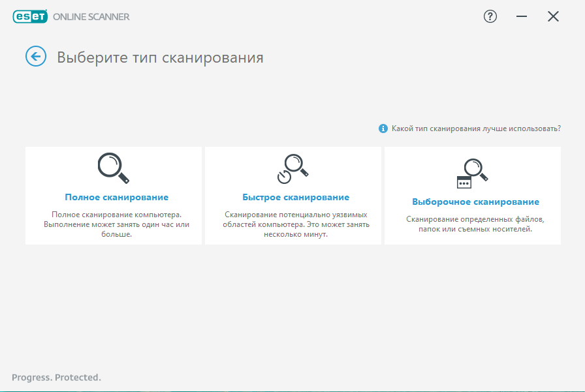Select the Полное сканирование title
Viewport: 585px width, 392px height.
coord(116,197)
